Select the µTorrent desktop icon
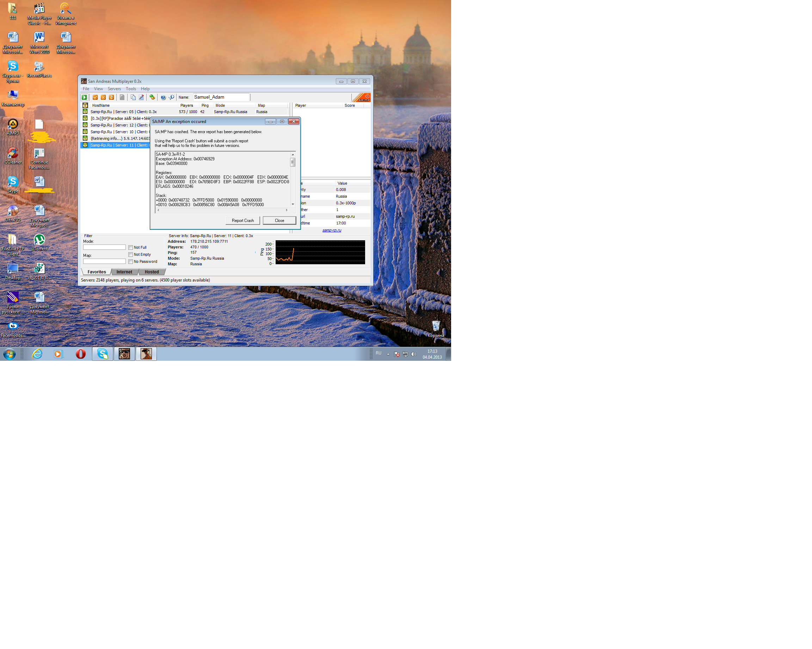 click(x=39, y=242)
